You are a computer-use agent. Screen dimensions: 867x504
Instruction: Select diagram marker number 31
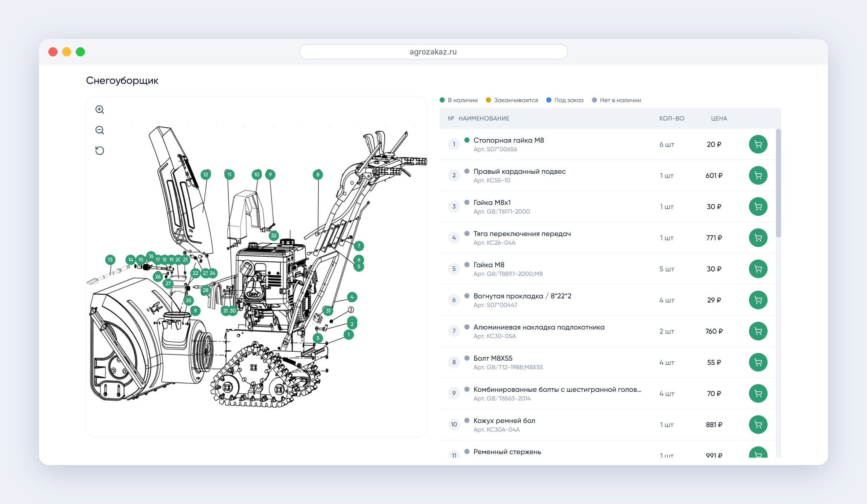pyautogui.click(x=328, y=311)
